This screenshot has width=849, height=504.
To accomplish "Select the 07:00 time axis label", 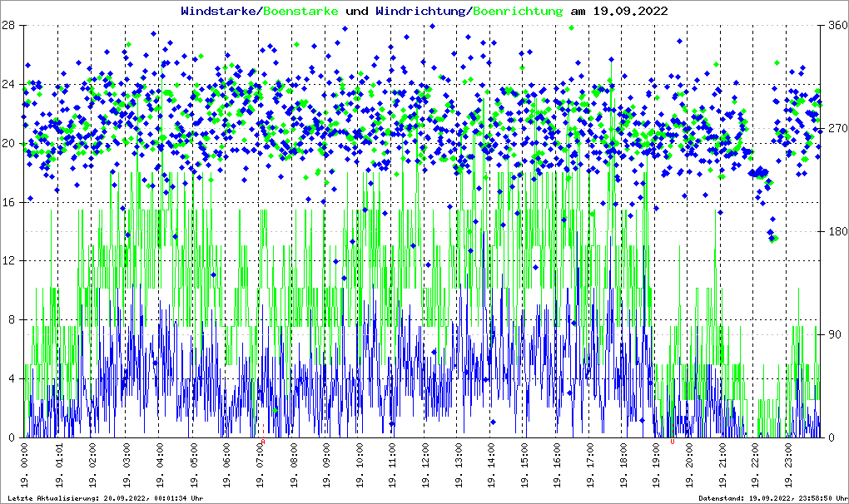I will 261,468.
